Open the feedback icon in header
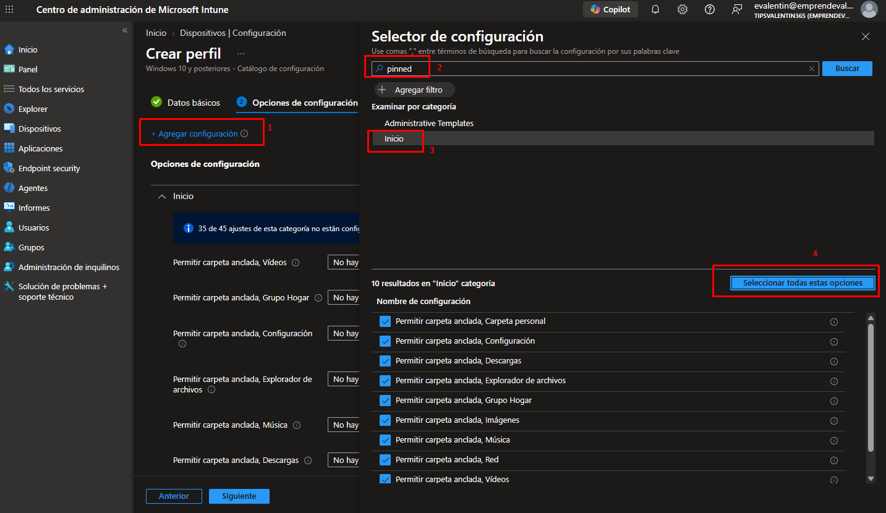Image resolution: width=886 pixels, height=513 pixels. click(737, 10)
